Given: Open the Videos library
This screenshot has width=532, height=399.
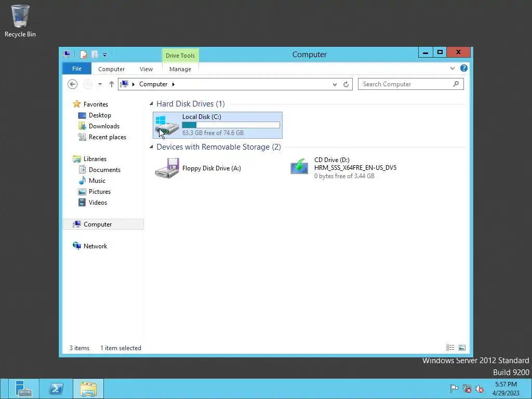Looking at the screenshot, I should tap(98, 203).
